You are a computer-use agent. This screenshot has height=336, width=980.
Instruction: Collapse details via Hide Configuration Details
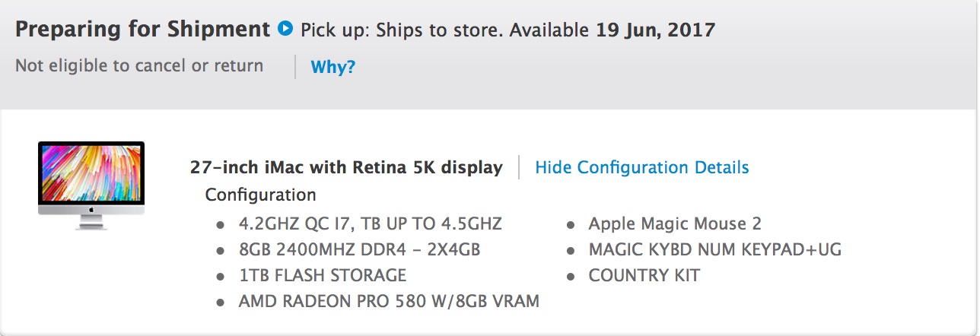641,167
